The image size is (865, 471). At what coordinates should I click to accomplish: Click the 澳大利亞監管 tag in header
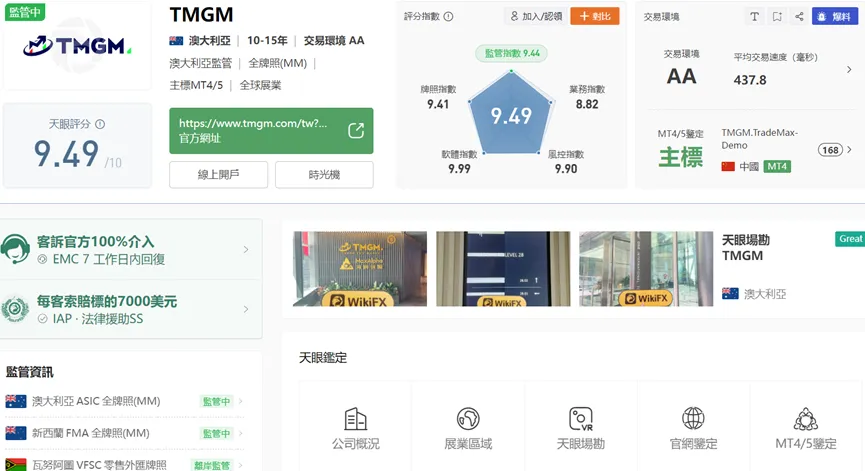pyautogui.click(x=201, y=63)
